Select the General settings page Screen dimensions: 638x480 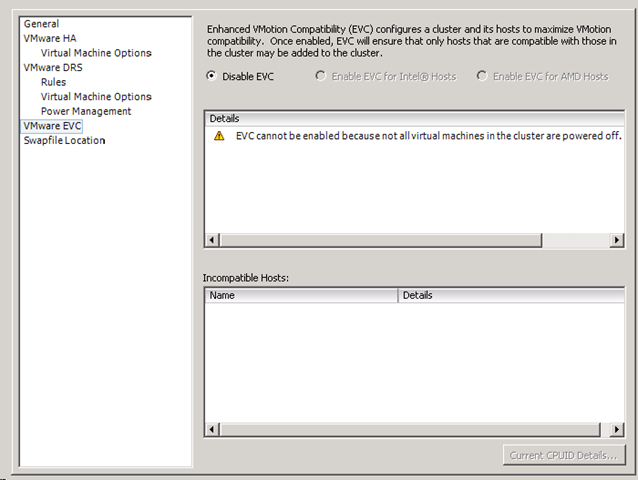[x=42, y=24]
